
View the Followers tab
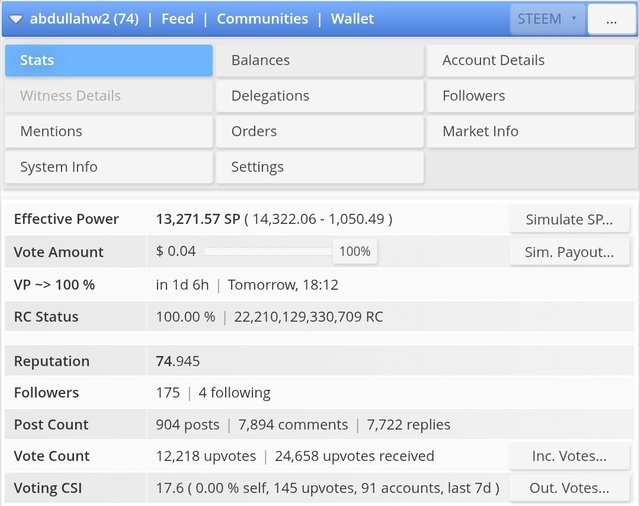(531, 96)
